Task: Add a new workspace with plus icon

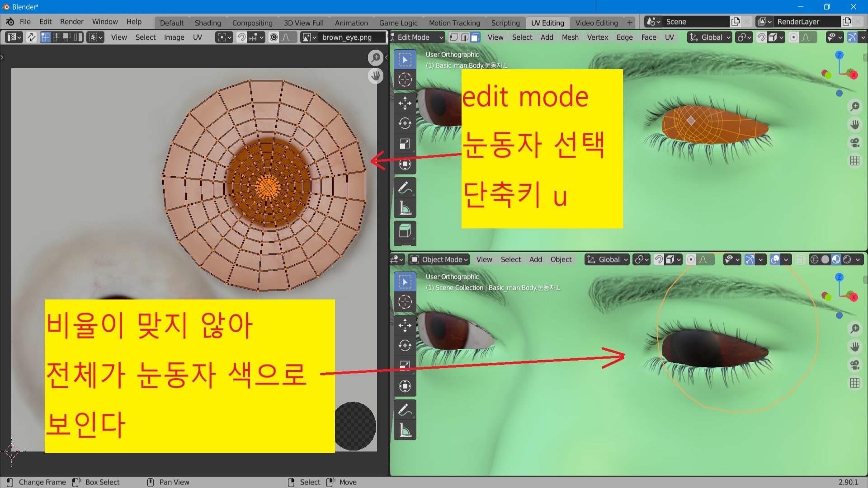Action: [x=630, y=23]
